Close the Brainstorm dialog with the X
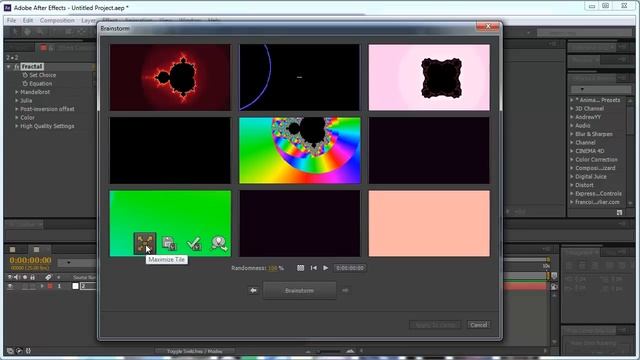The width and height of the screenshot is (640, 360). pyautogui.click(x=488, y=26)
